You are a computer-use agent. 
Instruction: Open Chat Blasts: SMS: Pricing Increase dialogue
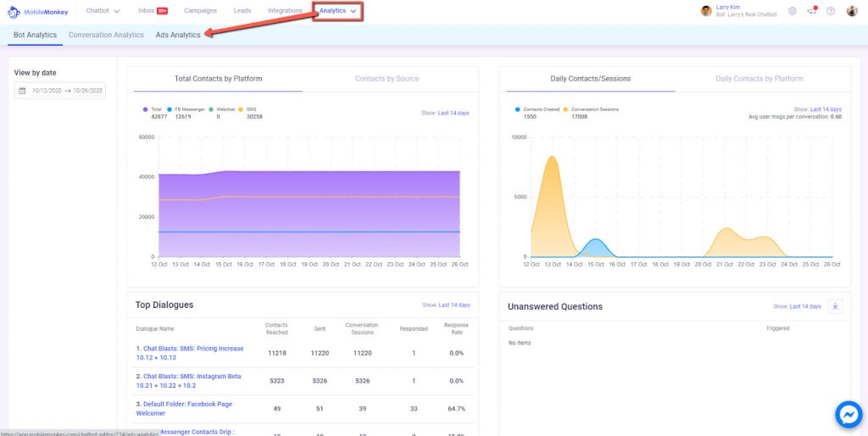tap(189, 353)
